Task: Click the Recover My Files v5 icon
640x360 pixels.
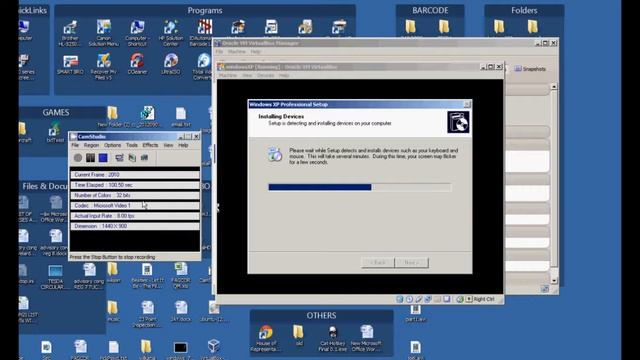Action: (104, 67)
